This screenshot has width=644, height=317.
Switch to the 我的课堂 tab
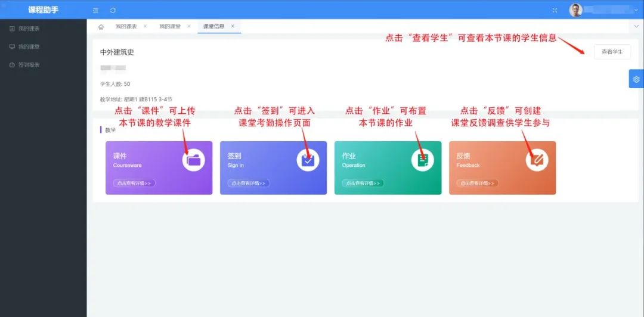click(170, 26)
